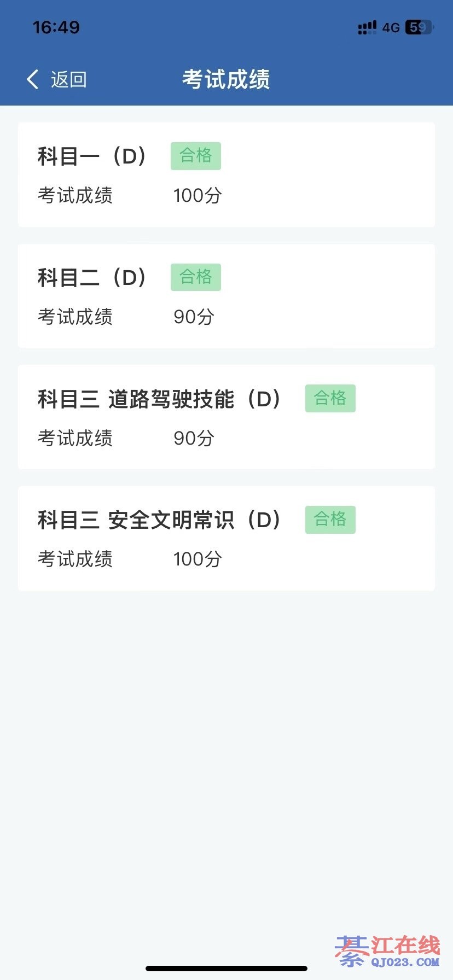
Task: Tap the 100分 score under 科目一
Action: (x=198, y=195)
